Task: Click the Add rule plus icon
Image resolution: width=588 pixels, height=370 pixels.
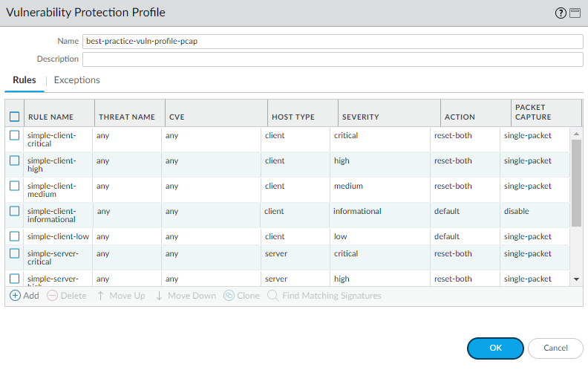Action: (15, 296)
